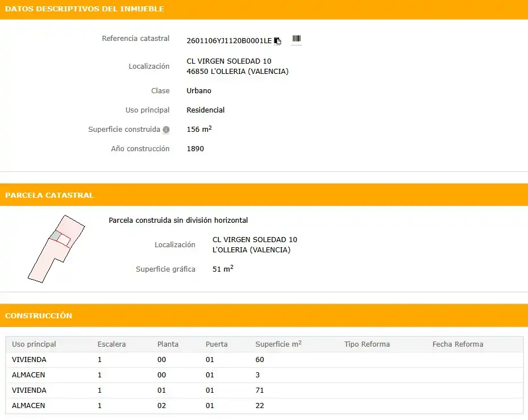
Task: Click the Fecha Reforma column header
Action: (x=458, y=344)
